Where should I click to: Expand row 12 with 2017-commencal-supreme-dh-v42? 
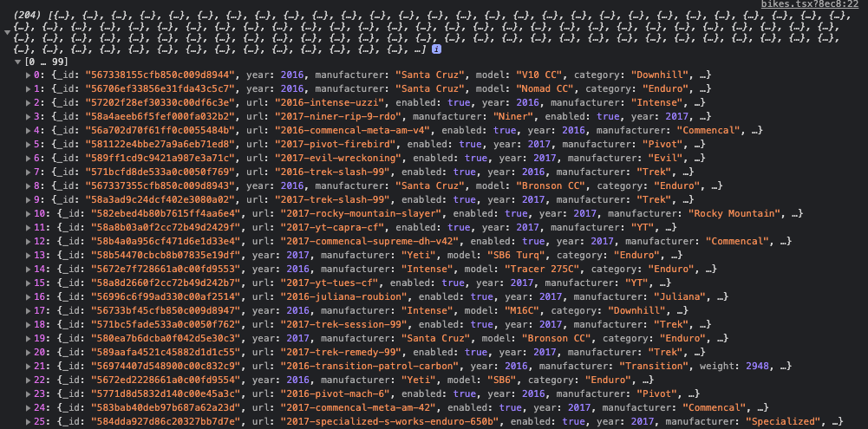29,241
